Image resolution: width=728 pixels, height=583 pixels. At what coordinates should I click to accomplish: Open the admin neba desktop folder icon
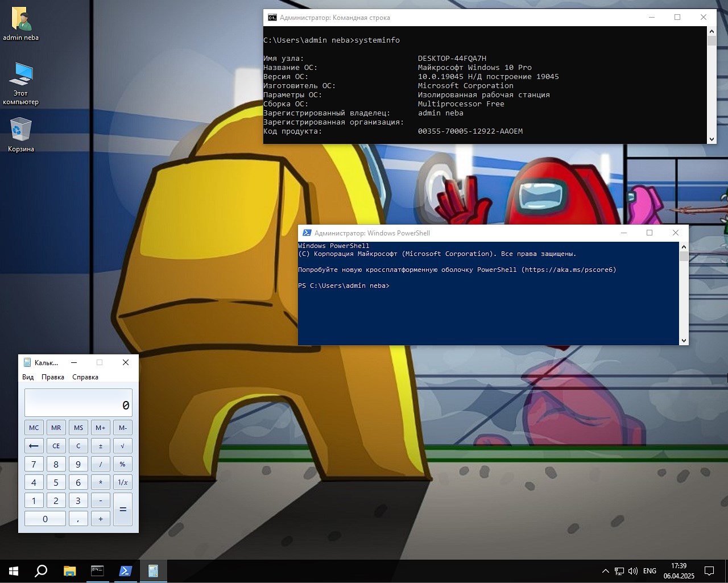point(21,24)
